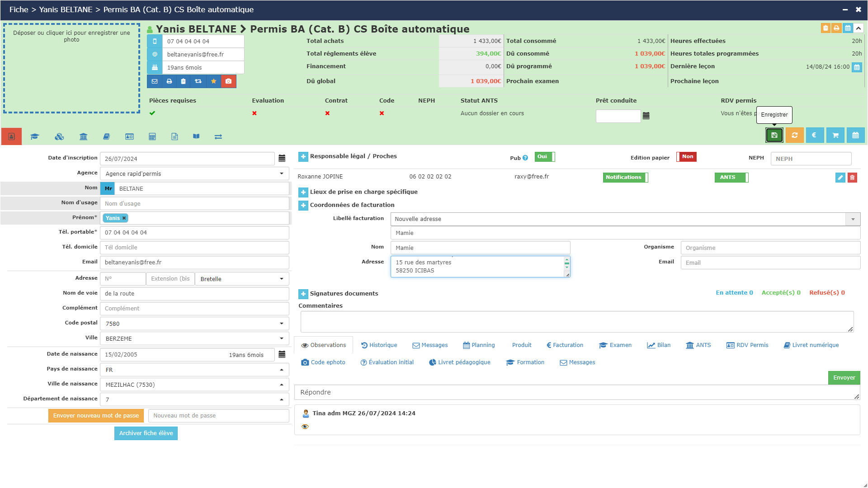Click the clipboard icon in the blue student toolbar
The image size is (868, 488).
183,81
